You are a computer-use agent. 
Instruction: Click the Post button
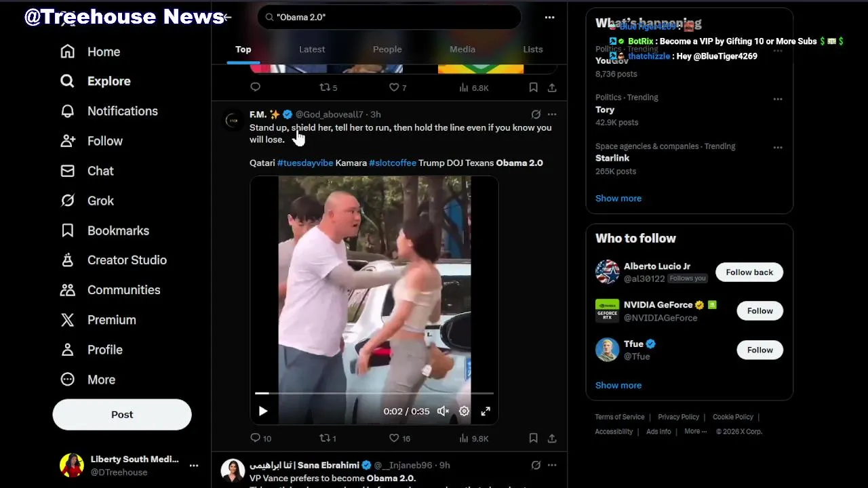pyautogui.click(x=122, y=414)
